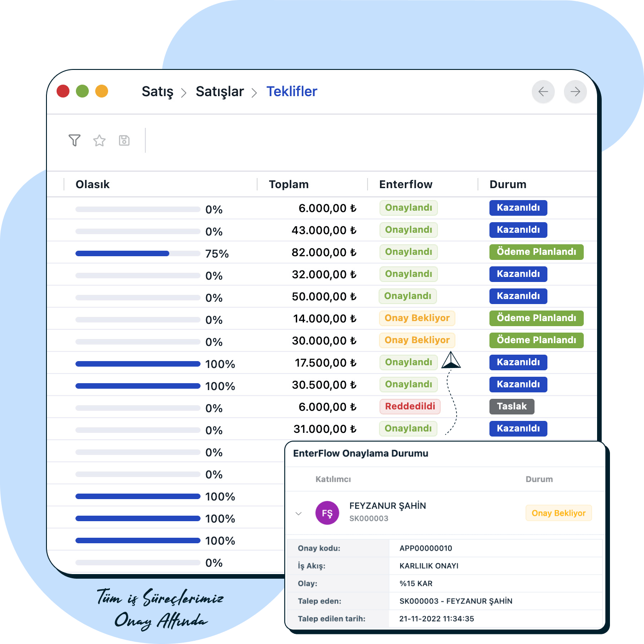
Task: Click Onay Bekliyor badge in 30.000,00 row
Action: (x=417, y=340)
